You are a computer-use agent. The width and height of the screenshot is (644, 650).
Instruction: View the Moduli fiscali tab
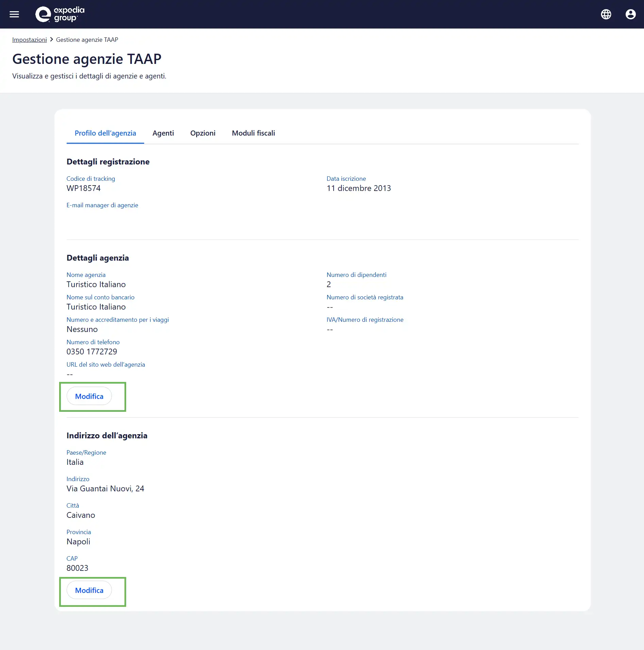coord(253,133)
